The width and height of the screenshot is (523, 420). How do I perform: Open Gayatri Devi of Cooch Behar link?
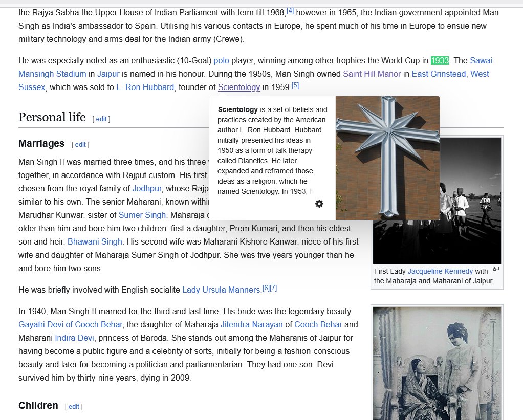(x=71, y=325)
